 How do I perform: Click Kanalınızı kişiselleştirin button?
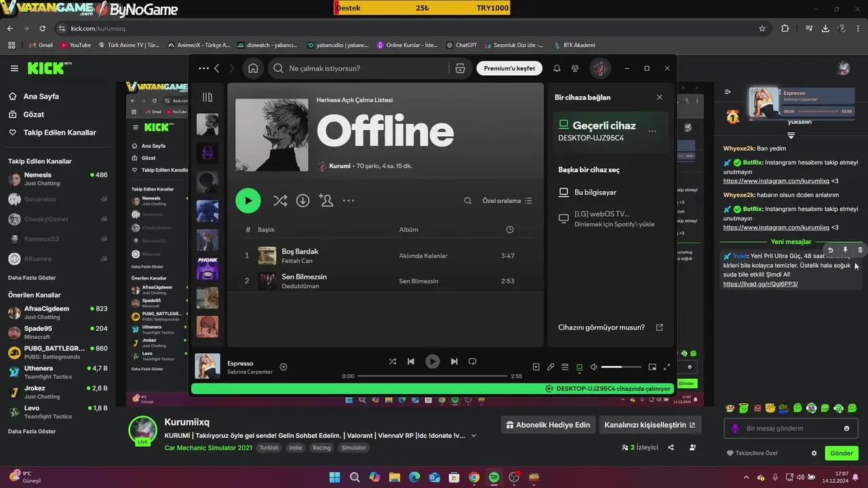click(x=650, y=425)
